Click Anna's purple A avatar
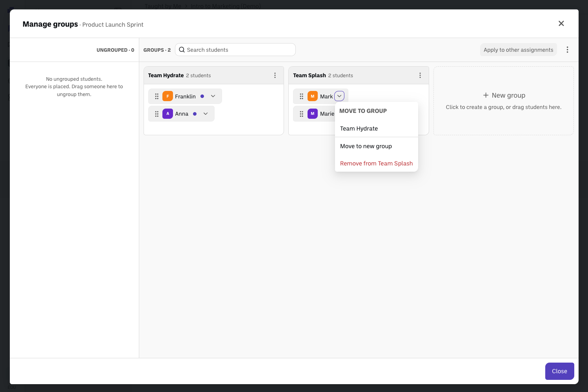This screenshot has width=588, height=392. click(167, 114)
